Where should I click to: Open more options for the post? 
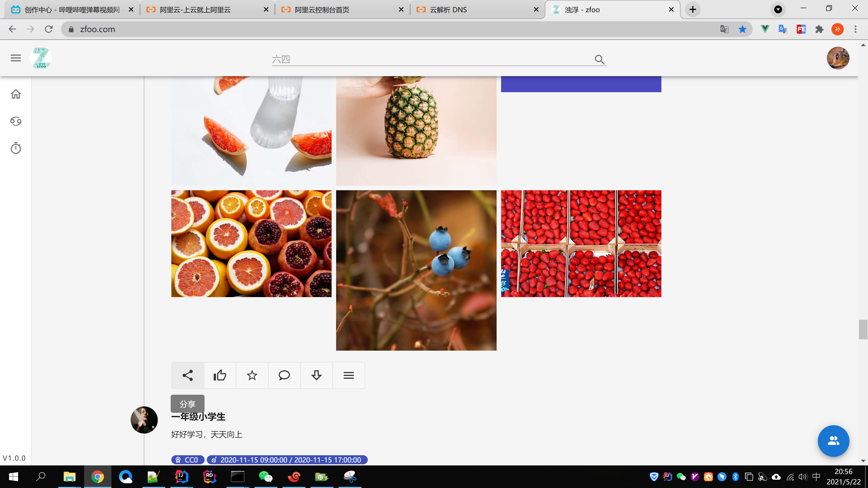pos(348,375)
